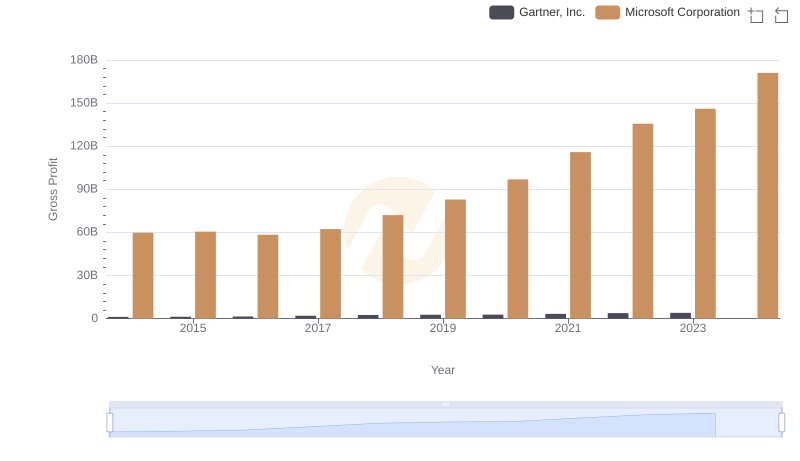This screenshot has height=461, width=800.
Task: Click the 120B y-axis label
Action: [84, 146]
